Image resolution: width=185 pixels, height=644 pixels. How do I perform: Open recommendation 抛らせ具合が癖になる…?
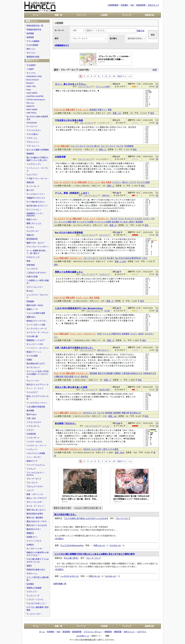[65, 514]
